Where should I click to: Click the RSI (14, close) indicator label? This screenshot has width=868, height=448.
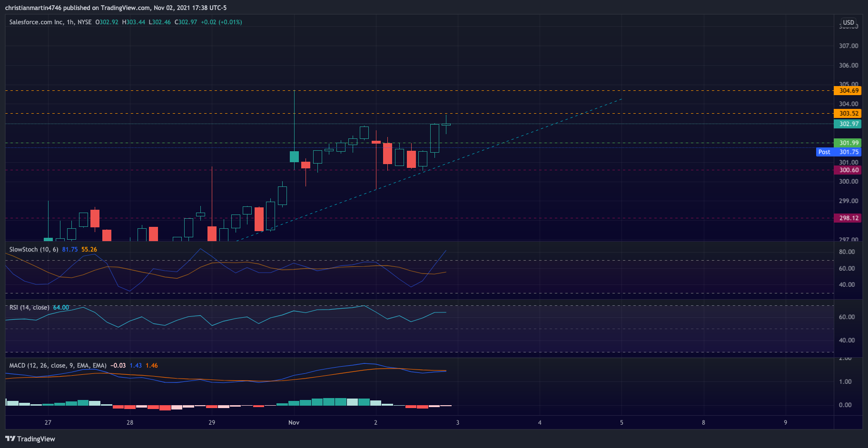click(x=30, y=308)
